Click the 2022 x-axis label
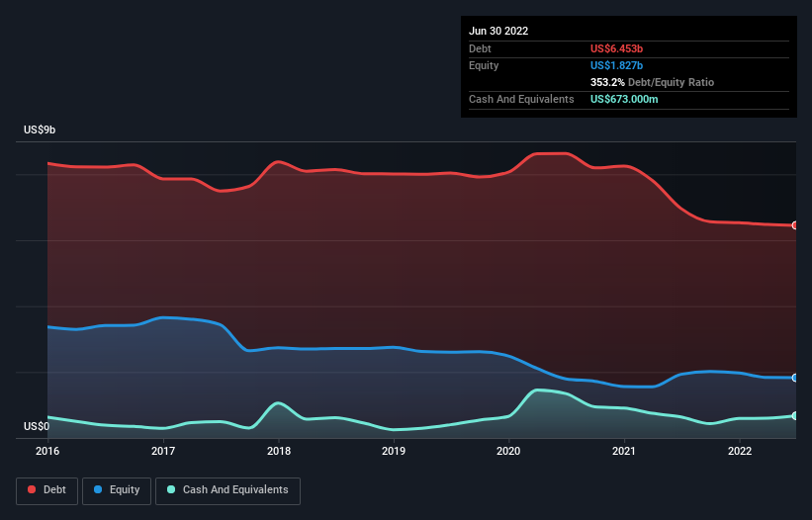812x520 pixels. point(740,451)
